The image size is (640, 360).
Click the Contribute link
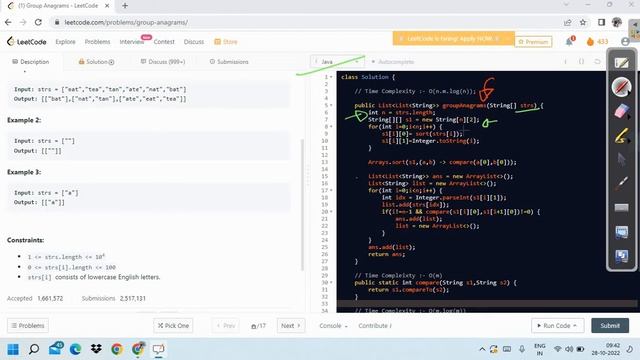pos(375,326)
